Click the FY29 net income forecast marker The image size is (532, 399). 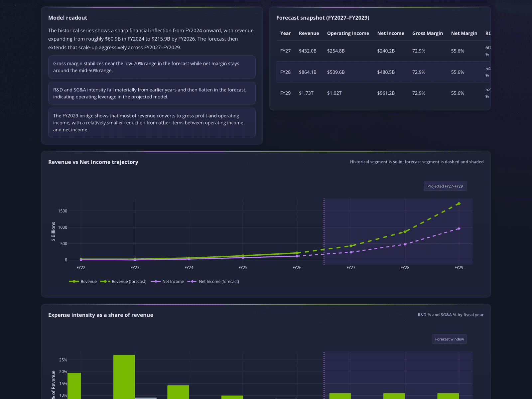click(459, 229)
